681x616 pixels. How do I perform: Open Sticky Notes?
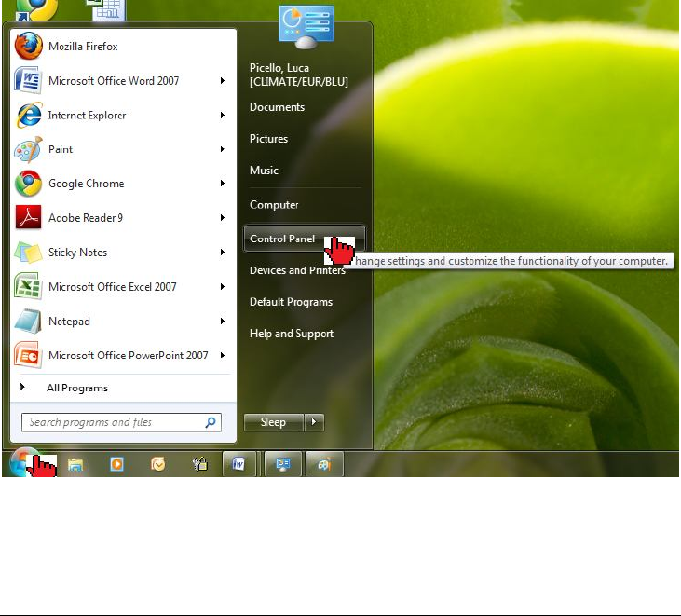coord(77,253)
